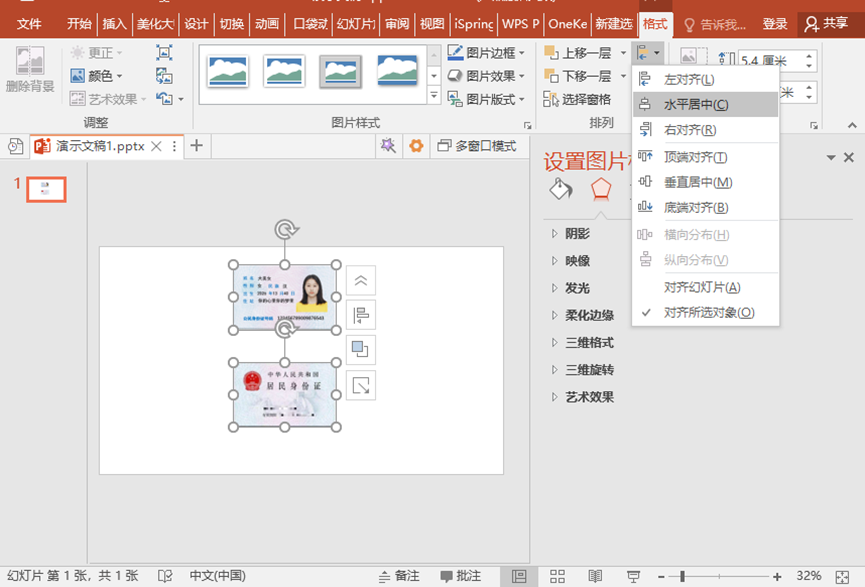Click 上移一层 bring forward button
Image resolution: width=865 pixels, height=587 pixels.
[579, 53]
